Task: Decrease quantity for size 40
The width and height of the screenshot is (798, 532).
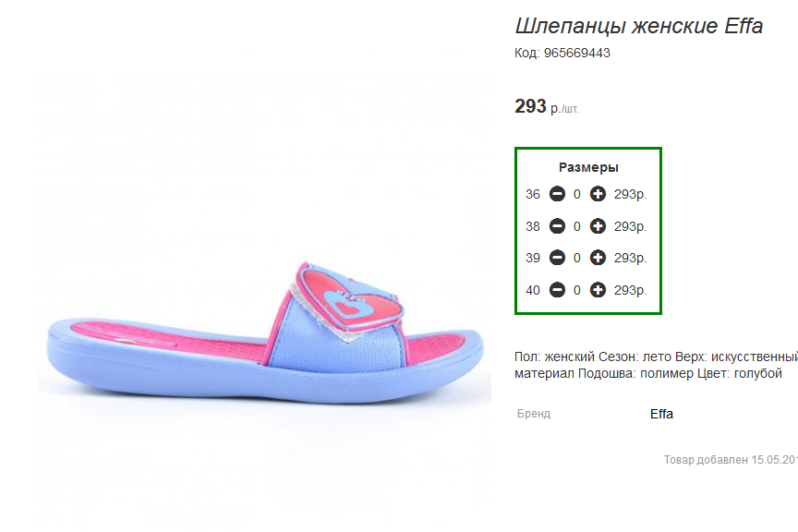Action: [557, 290]
